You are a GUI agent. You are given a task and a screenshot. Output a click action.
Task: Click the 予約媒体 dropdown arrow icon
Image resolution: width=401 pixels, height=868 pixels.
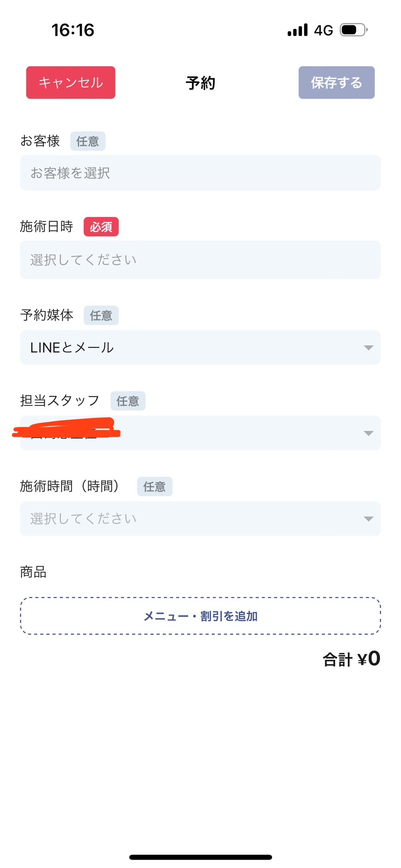click(x=368, y=347)
